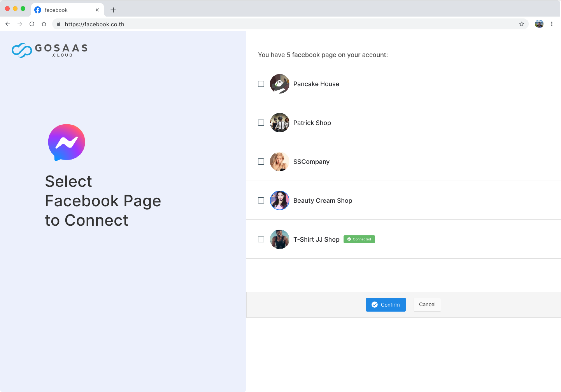Toggle the T-Shirt JJ Shop checkbox
The height and width of the screenshot is (392, 561).
pos(261,239)
